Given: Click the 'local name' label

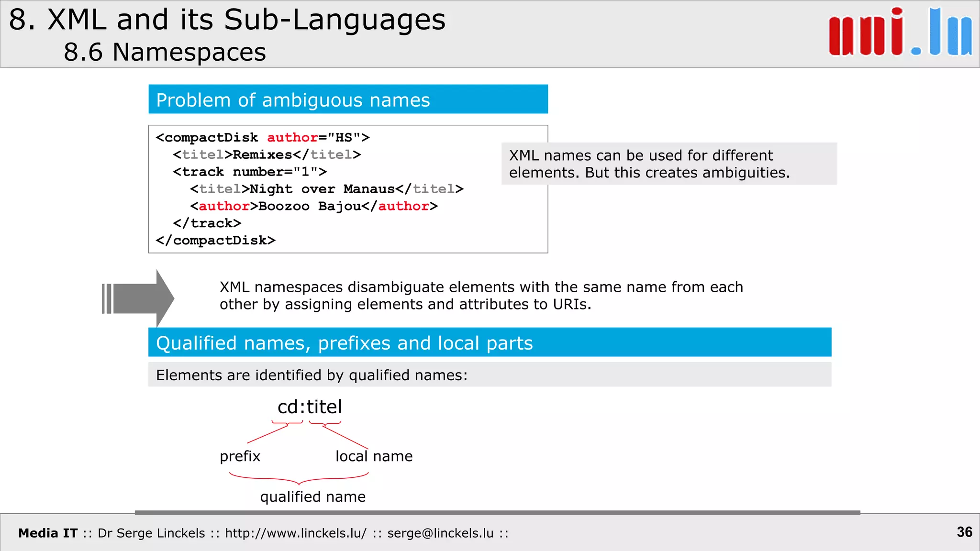Looking at the screenshot, I should pos(374,456).
